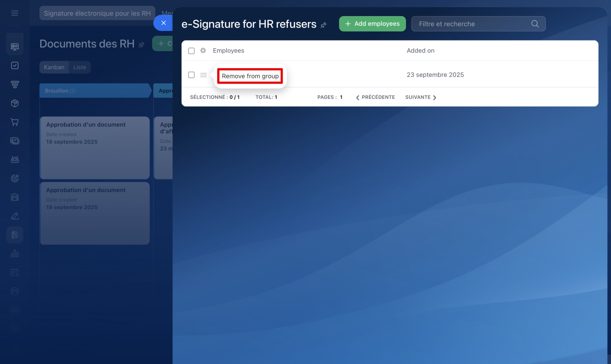The image size is (611, 364).
Task: Pin the e-Signature for HR refusers page
Action: pos(324,25)
